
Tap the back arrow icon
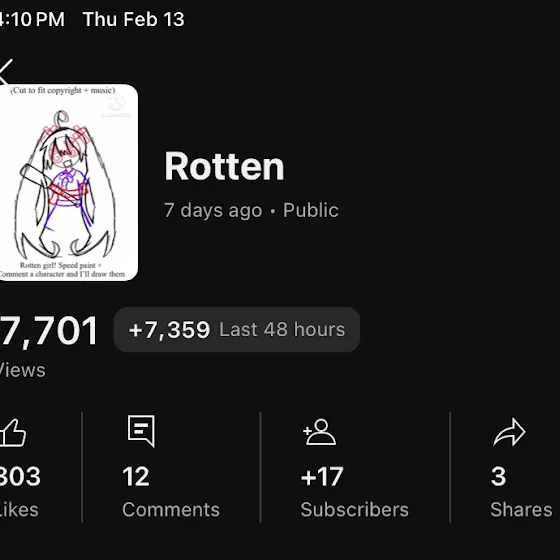click(x=6, y=72)
